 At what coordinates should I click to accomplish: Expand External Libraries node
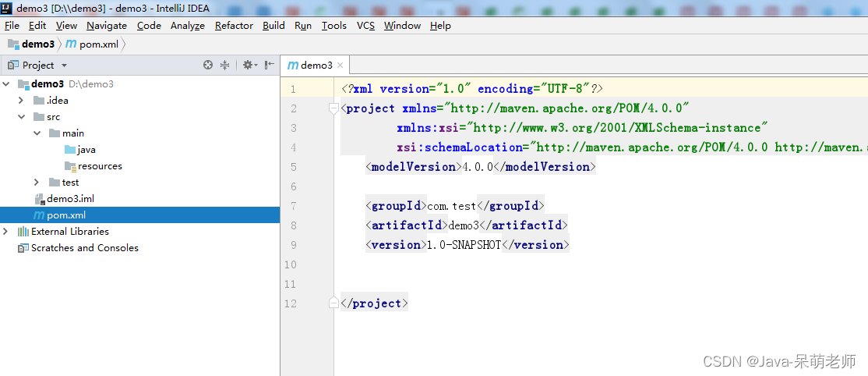7,231
